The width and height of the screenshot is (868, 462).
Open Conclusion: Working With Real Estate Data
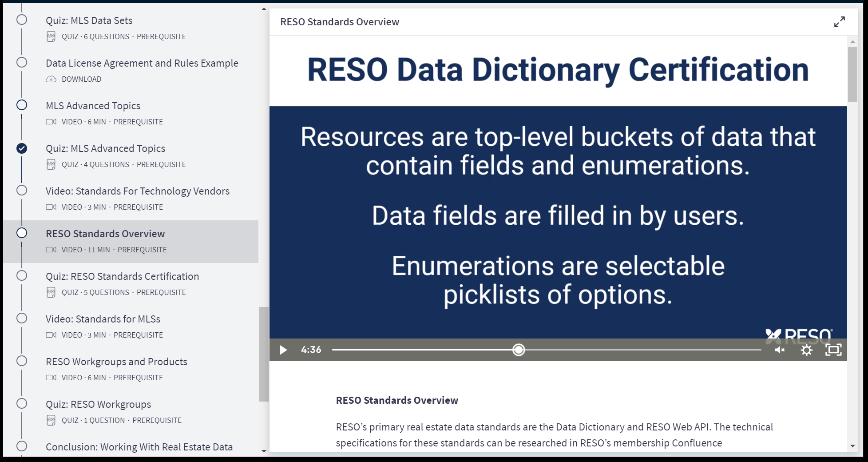(x=139, y=447)
